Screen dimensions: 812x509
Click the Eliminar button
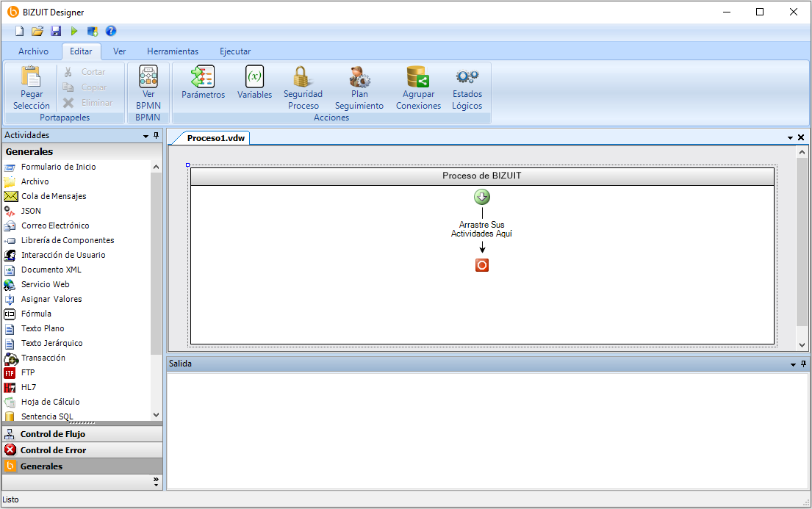point(87,103)
